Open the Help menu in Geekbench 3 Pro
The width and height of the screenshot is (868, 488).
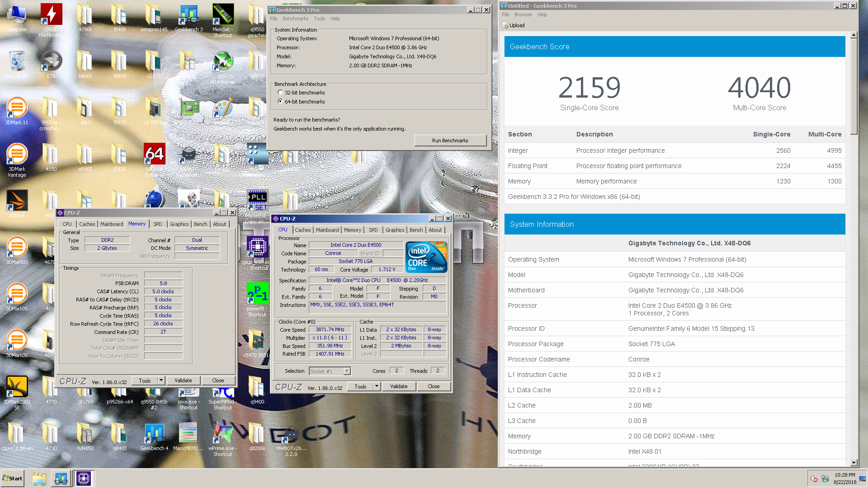pyautogui.click(x=335, y=19)
